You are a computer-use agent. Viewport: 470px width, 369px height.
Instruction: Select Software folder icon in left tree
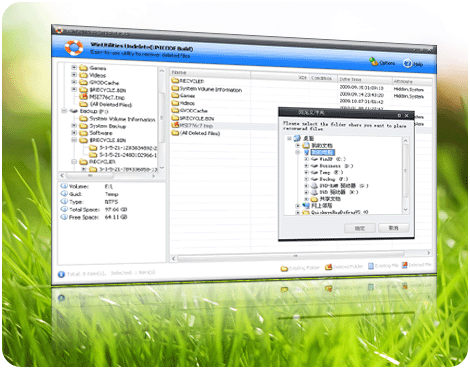pos(83,133)
